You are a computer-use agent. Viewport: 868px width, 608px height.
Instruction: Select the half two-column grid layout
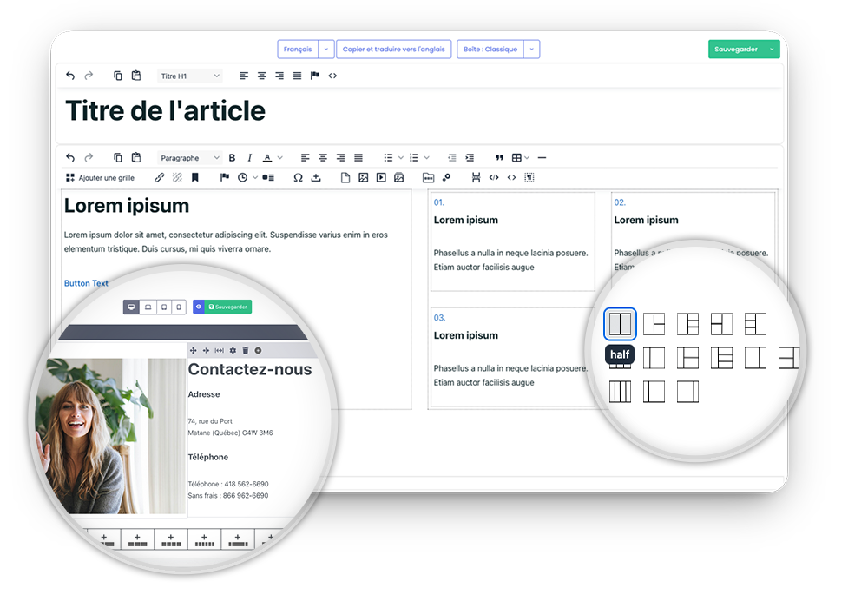[x=620, y=324]
